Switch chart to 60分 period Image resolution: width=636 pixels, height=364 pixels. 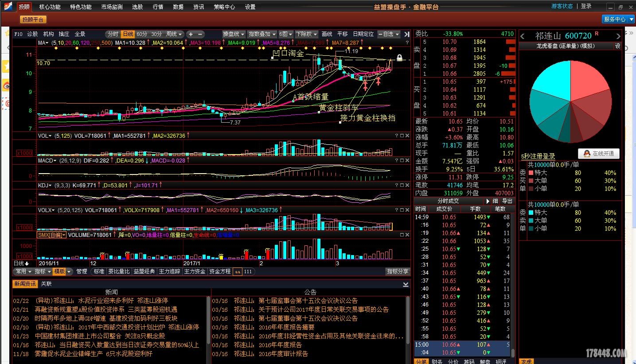pos(142,34)
